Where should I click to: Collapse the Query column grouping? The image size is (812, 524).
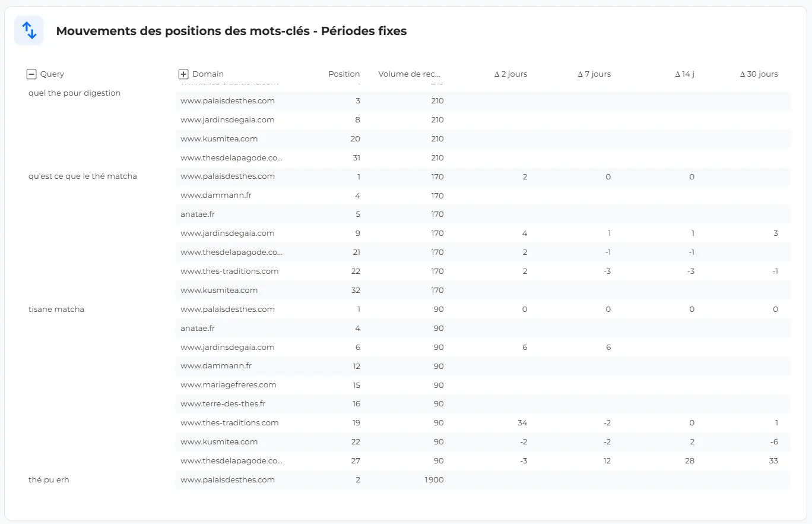(x=31, y=74)
